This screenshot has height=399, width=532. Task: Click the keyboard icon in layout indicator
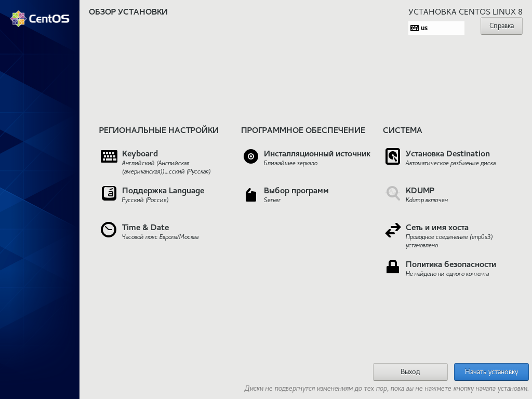pyautogui.click(x=414, y=28)
